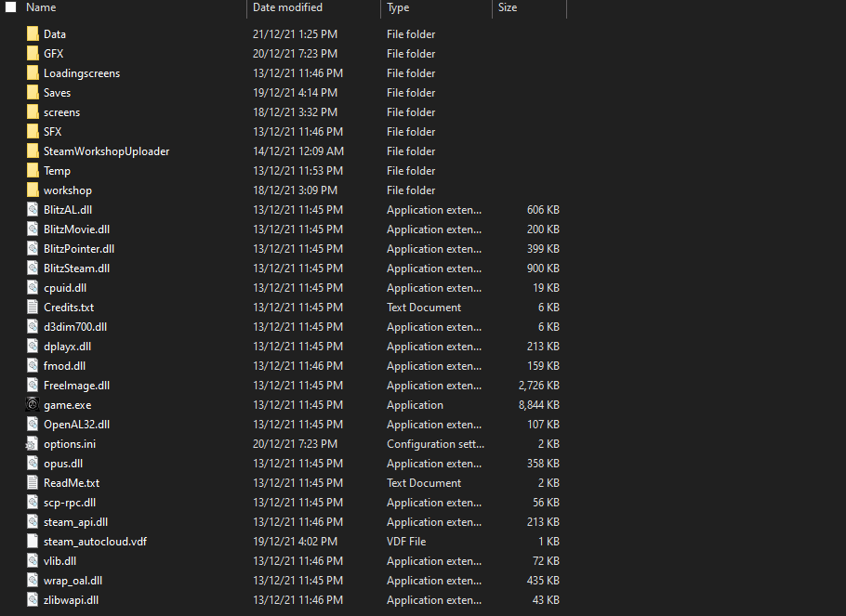Toggle the select-all checkbox in header
Viewport: 846px width, 616px height.
point(11,7)
